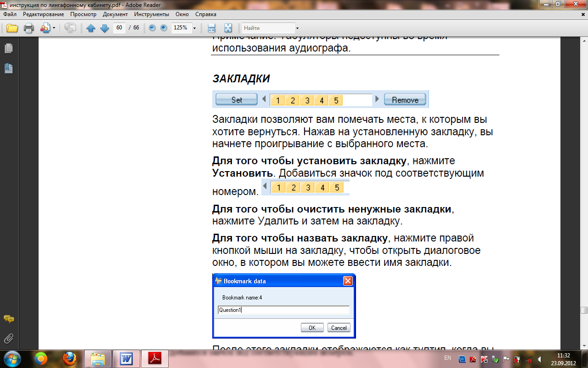The height and width of the screenshot is (368, 588).
Task: Launch Google Chrome from the taskbar
Action: (x=41, y=359)
